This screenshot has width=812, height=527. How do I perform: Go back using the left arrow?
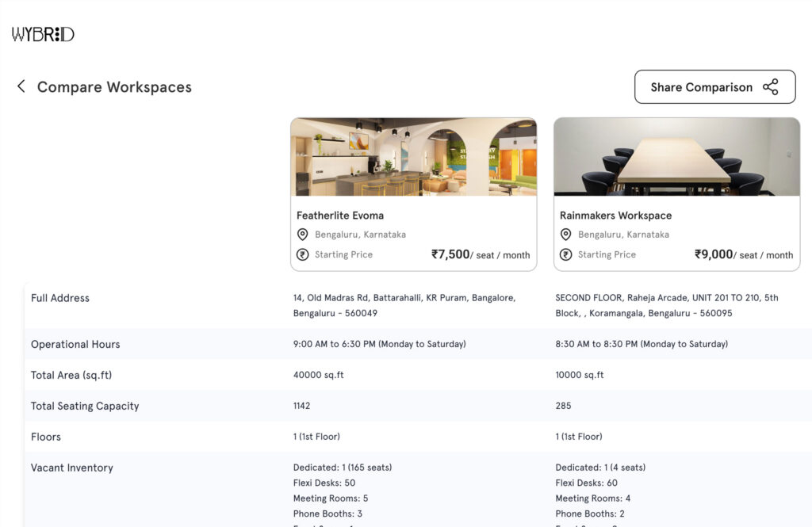pos(21,86)
